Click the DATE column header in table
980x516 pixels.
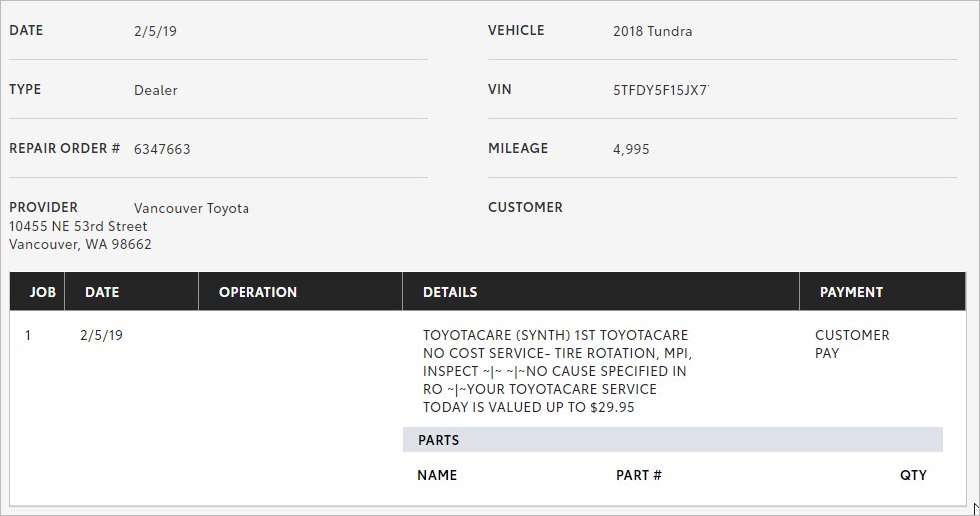click(x=102, y=292)
